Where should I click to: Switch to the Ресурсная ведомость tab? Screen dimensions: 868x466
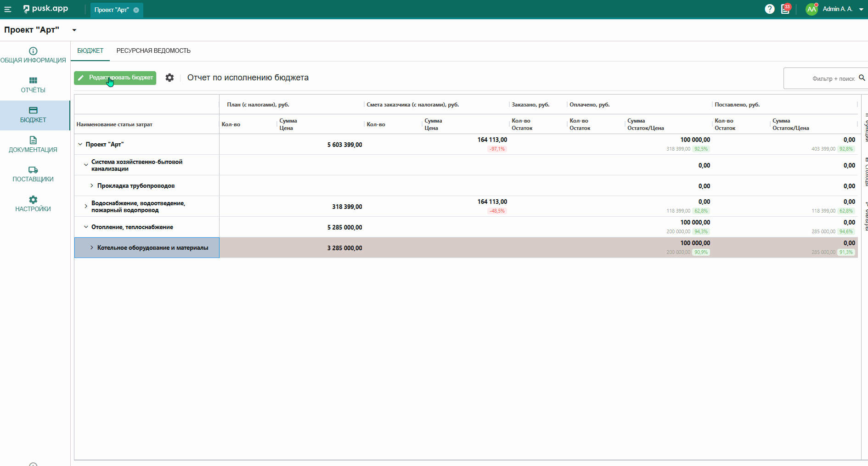153,51
